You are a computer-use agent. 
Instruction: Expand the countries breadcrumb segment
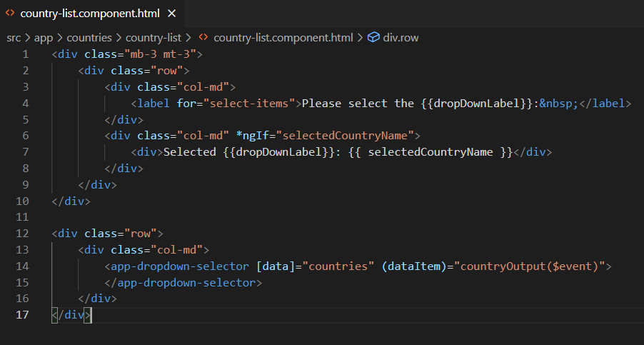click(89, 37)
